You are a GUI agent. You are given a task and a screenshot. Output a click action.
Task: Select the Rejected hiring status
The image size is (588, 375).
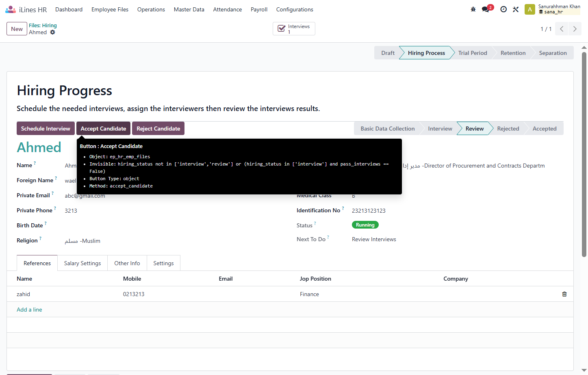click(x=508, y=129)
